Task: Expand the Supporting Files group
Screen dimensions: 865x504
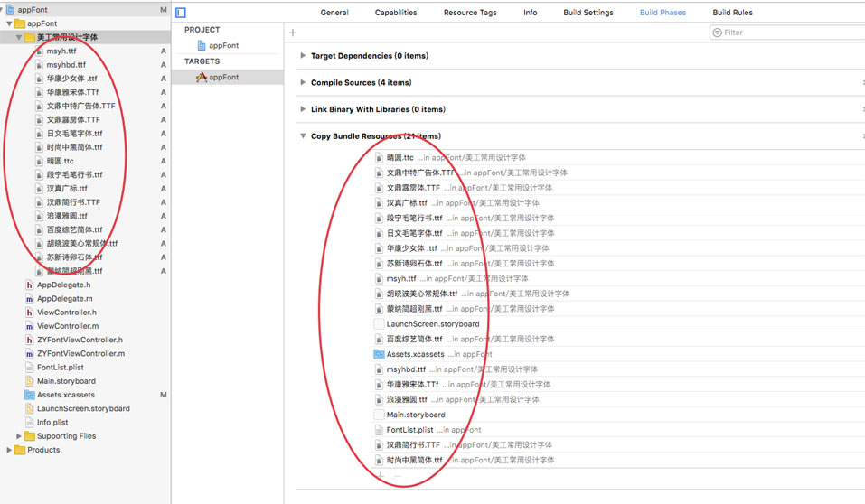Action: pos(19,436)
